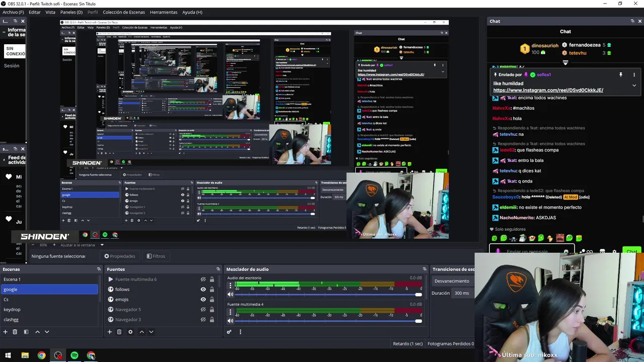Screen dimensions: 644x362
Task: Remove the selected scene with the trash icon
Action: [x=15, y=332]
